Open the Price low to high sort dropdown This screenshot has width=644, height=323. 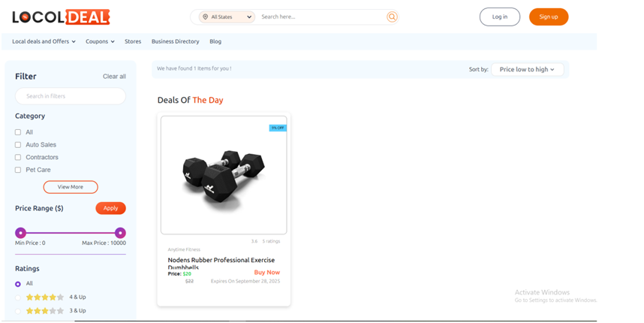point(527,69)
